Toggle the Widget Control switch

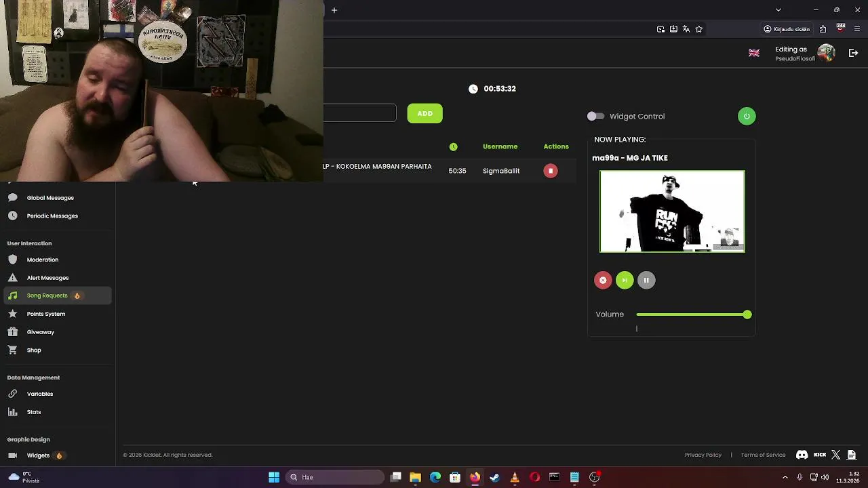[595, 117]
